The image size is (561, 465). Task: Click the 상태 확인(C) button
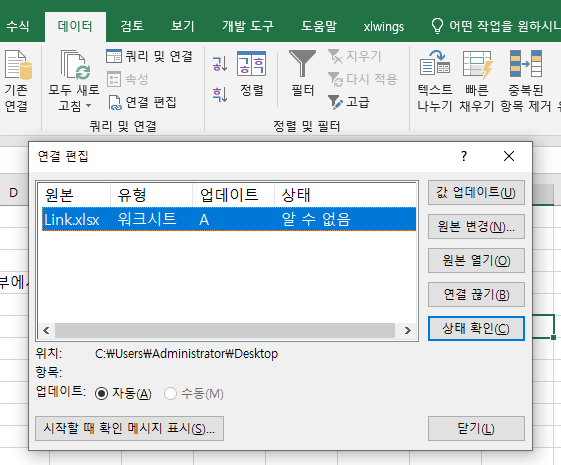(x=476, y=328)
